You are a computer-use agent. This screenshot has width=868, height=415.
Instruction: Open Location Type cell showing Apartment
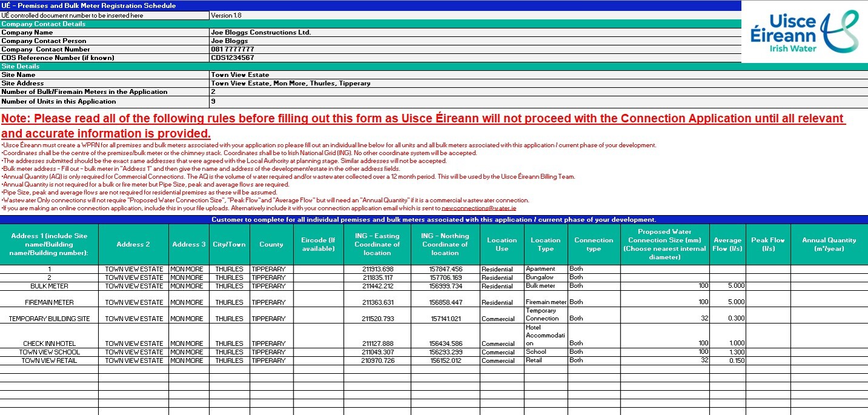coord(545,268)
